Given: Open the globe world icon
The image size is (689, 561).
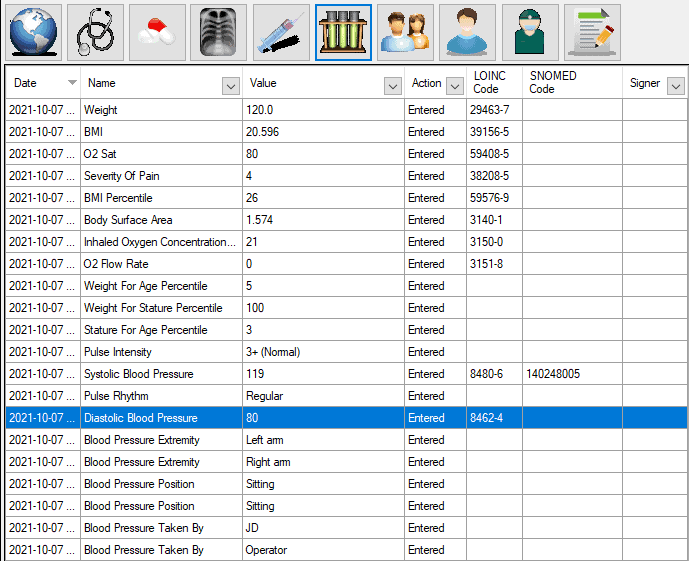Looking at the screenshot, I should [x=33, y=33].
